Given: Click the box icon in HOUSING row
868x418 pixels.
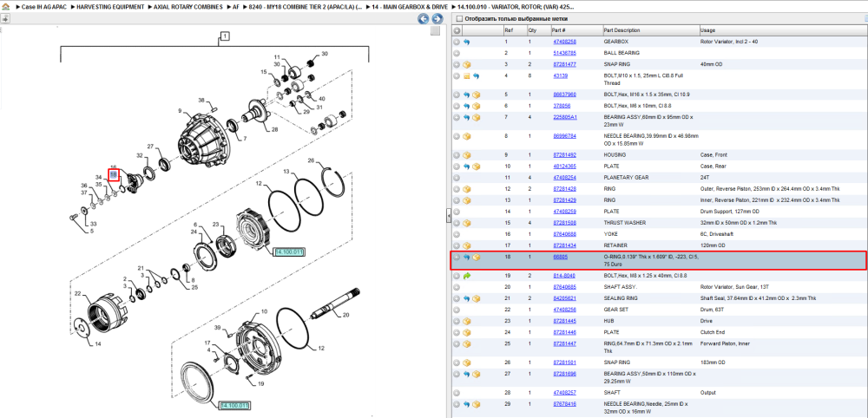Looking at the screenshot, I should (467, 155).
